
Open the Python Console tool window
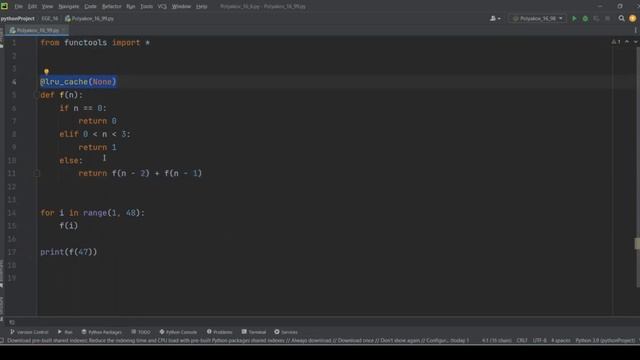pos(178,332)
